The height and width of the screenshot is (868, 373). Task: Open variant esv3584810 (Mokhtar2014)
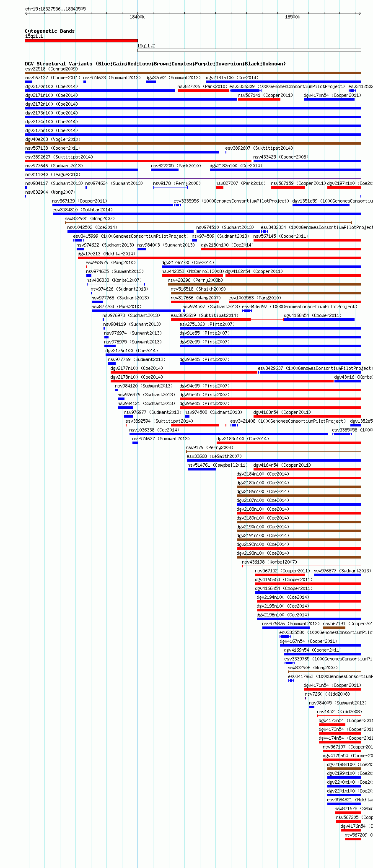pos(83,210)
